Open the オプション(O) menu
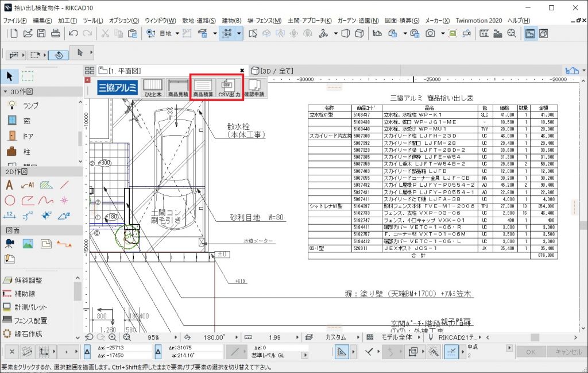 [124, 21]
